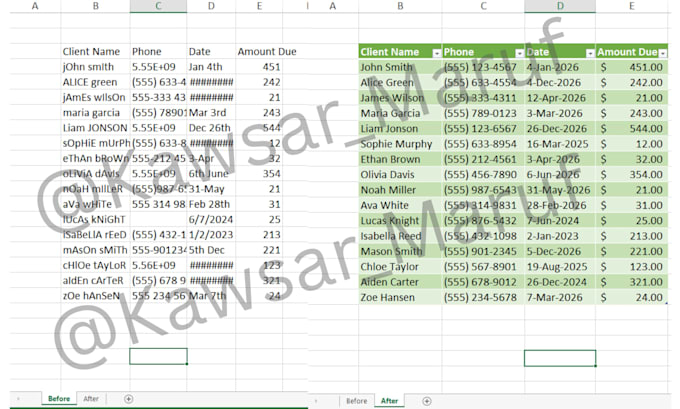Click the date cell '4-Dec-2026'
Viewport: 680px width, 409px height.
[560, 82]
